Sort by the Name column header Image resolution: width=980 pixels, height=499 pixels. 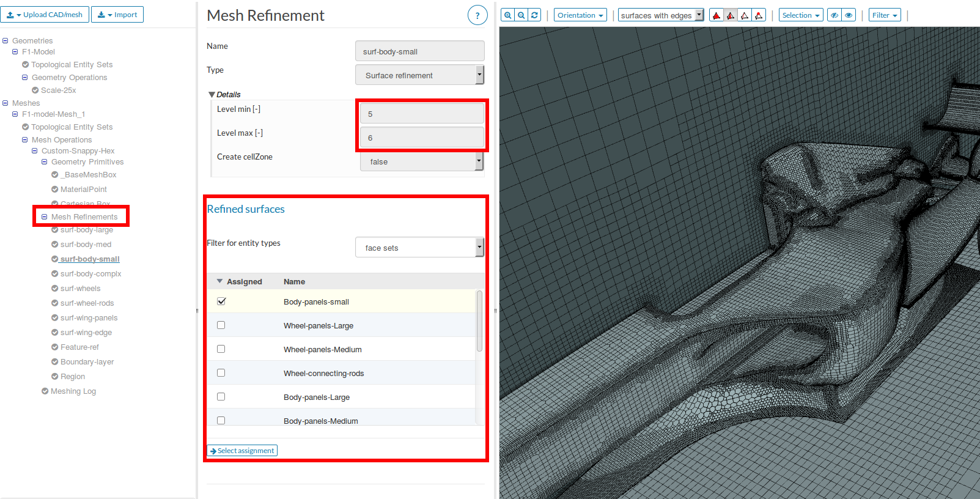pos(294,282)
